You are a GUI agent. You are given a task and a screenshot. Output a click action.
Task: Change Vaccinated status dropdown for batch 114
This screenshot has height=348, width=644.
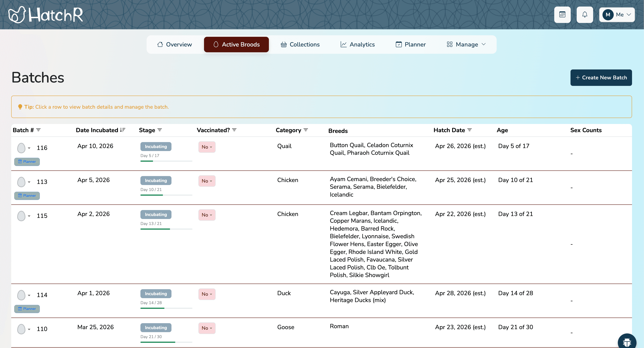[x=207, y=294]
